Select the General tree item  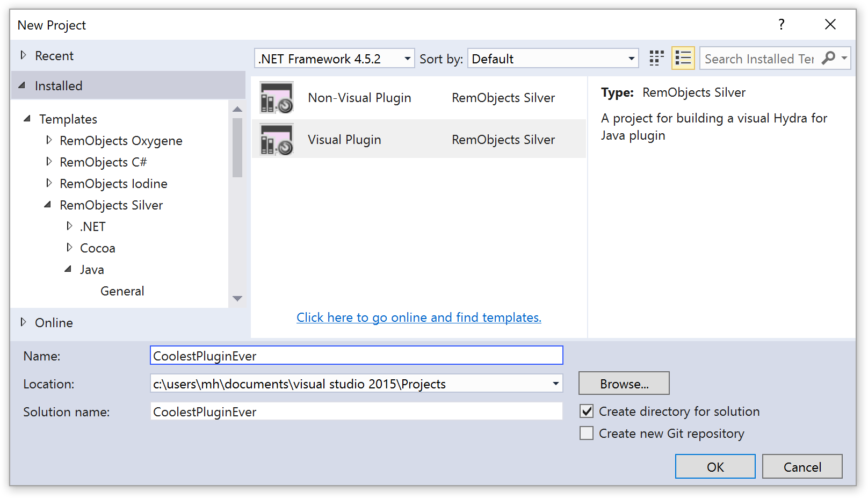[122, 291]
